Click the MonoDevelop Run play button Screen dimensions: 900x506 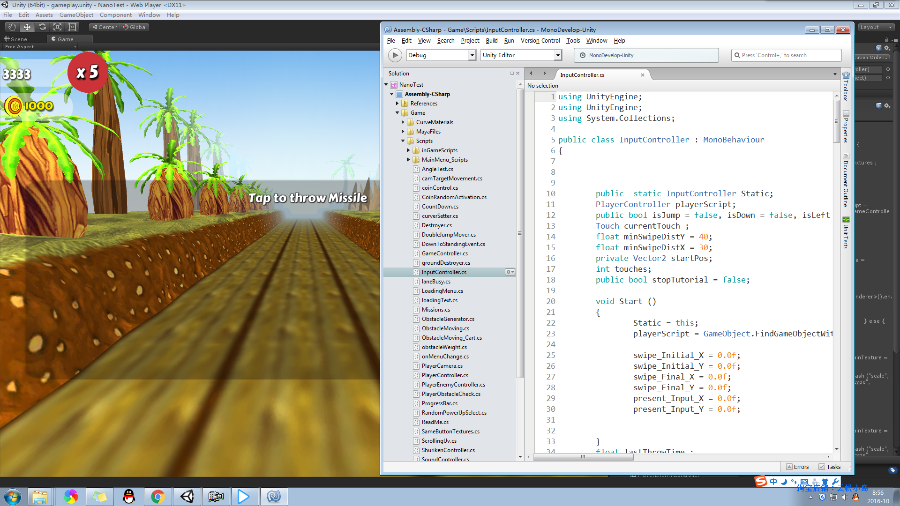pos(394,55)
